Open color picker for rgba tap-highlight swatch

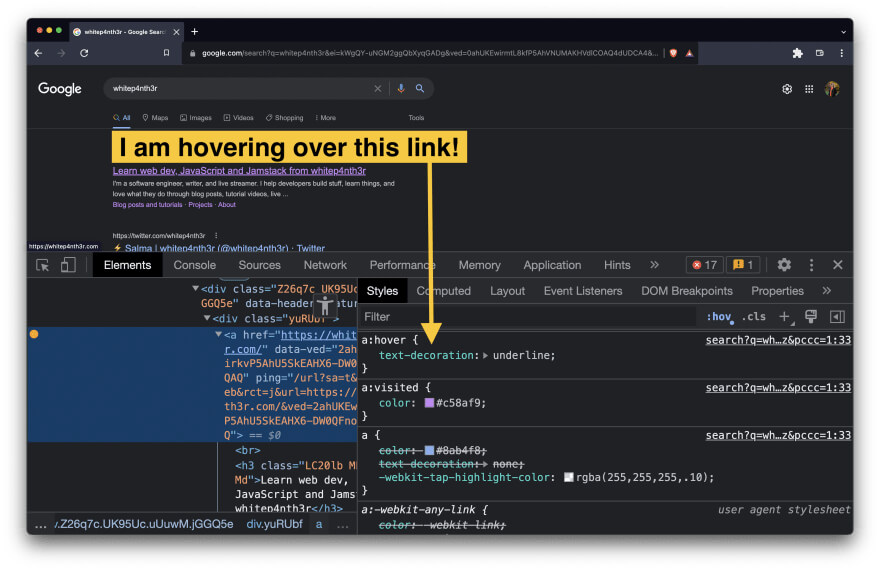[569, 477]
